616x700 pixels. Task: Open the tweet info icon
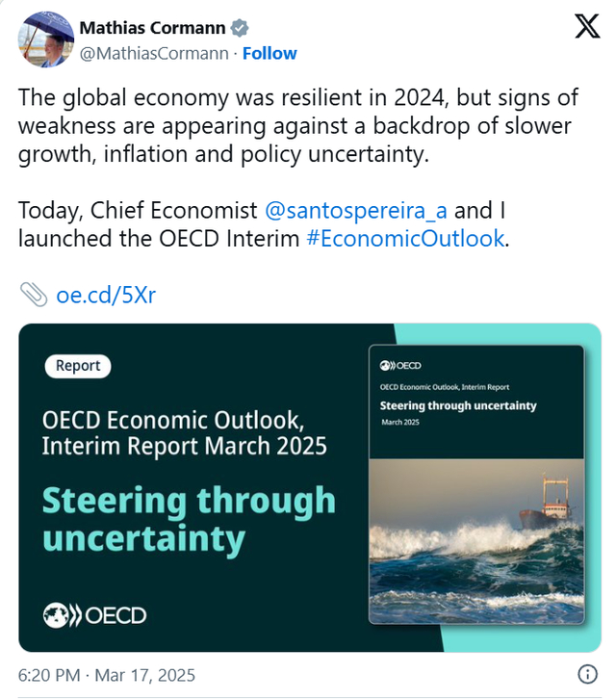[586, 673]
